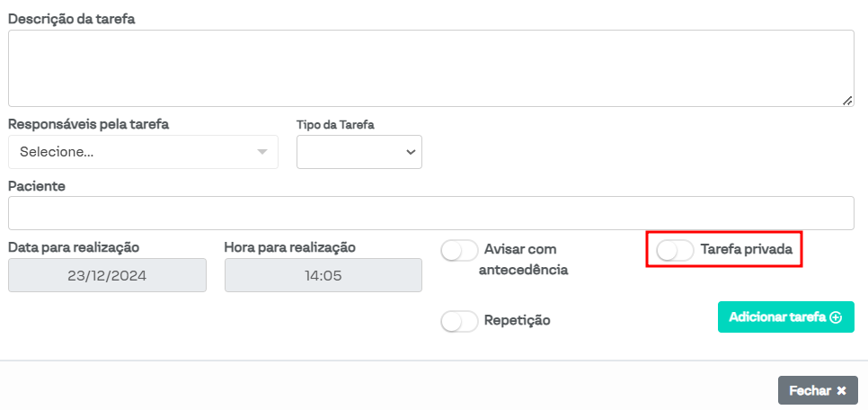Click the "Tipo da Tarefa" field label
The width and height of the screenshot is (868, 410).
pos(335,124)
